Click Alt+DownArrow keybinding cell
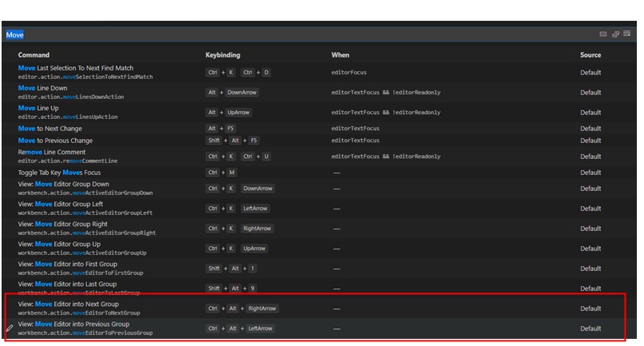Screen dimensions: 644x346 (233, 93)
